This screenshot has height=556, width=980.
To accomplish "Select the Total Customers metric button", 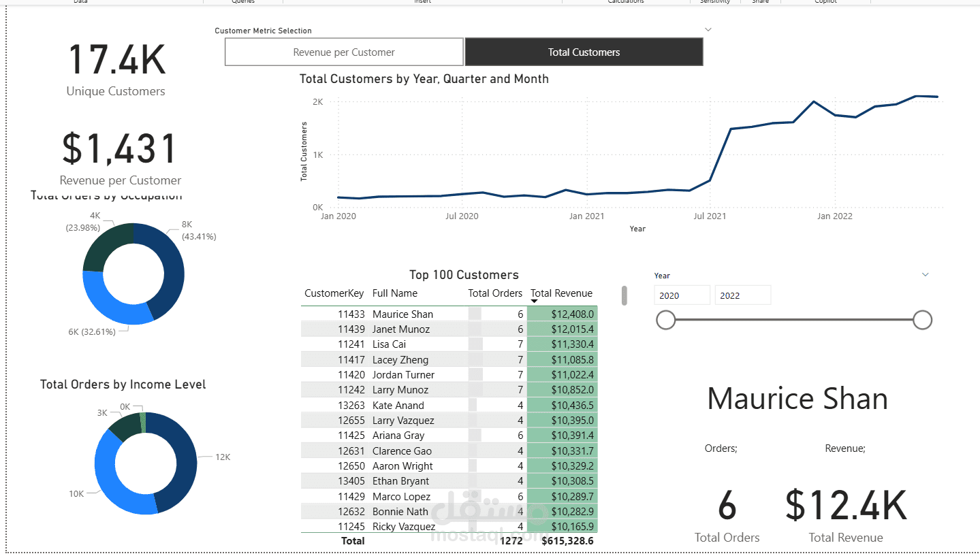I will pyautogui.click(x=584, y=52).
